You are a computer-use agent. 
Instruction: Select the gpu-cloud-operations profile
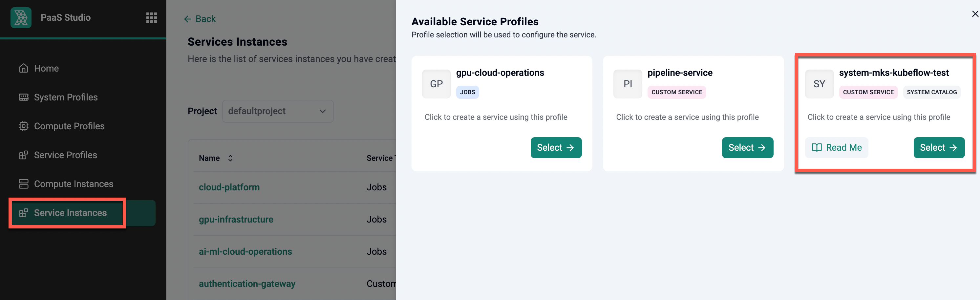[556, 147]
